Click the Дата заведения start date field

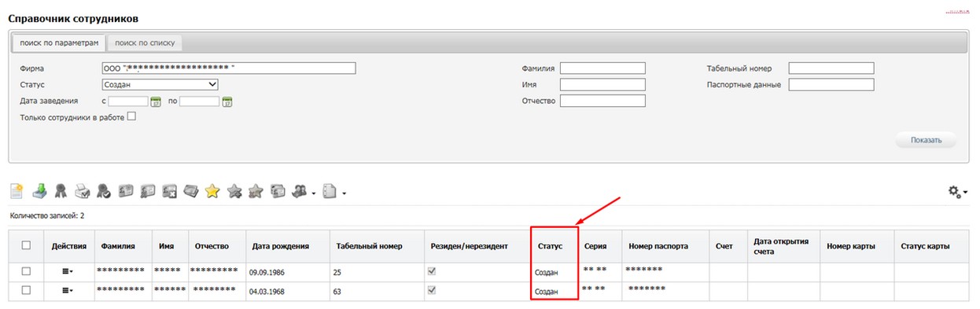(128, 101)
